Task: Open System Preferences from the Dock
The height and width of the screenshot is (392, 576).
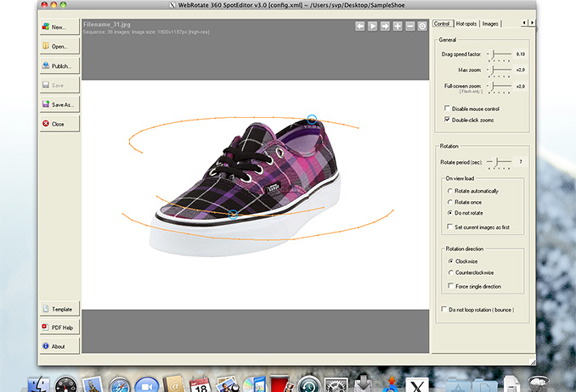Action: [x=336, y=384]
